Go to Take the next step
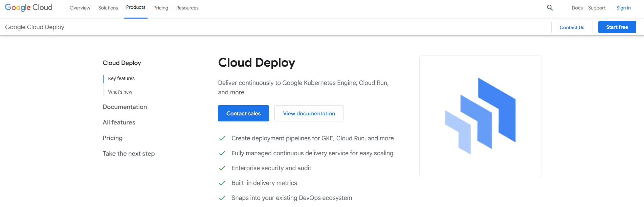 point(129,154)
